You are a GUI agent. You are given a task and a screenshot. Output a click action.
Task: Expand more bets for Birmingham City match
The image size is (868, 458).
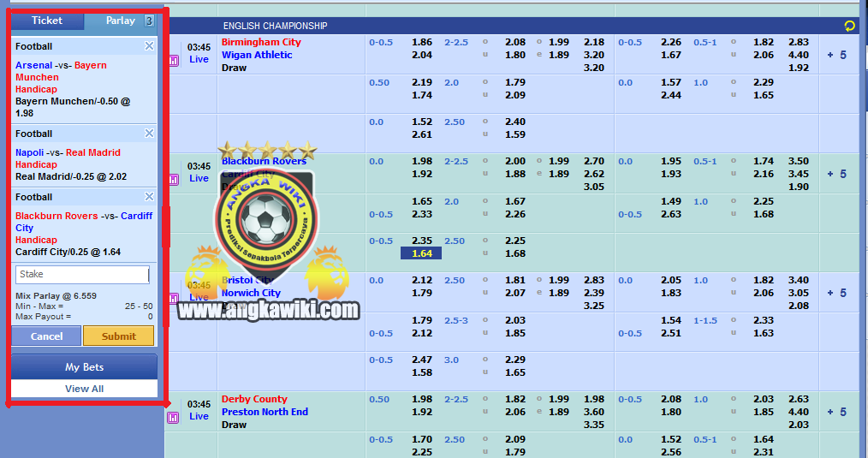(x=836, y=55)
